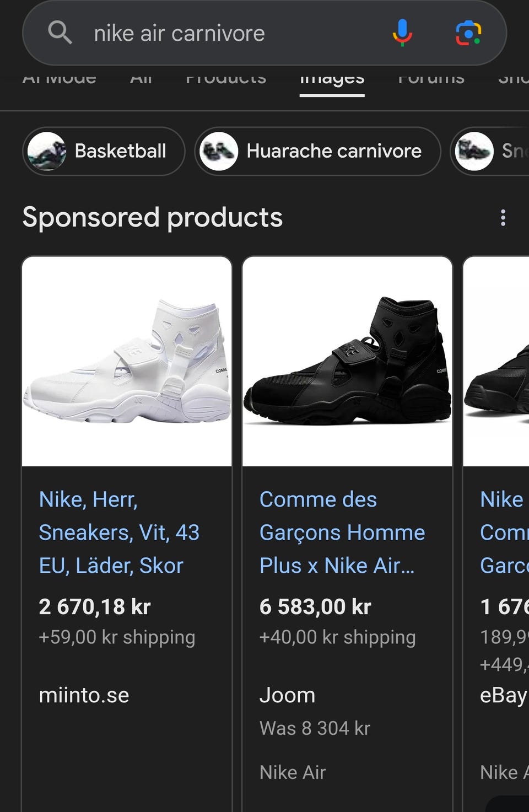Open the Products tab
The image size is (529, 812).
click(x=226, y=80)
